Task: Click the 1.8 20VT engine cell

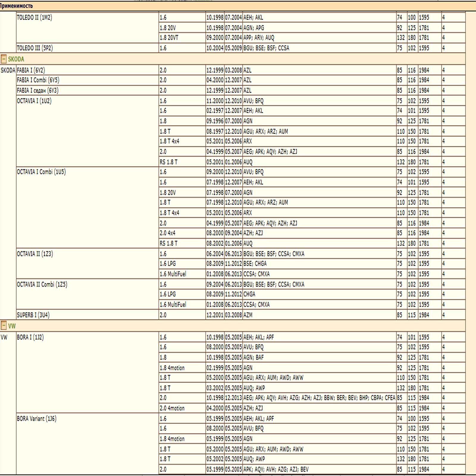Action: click(x=169, y=38)
